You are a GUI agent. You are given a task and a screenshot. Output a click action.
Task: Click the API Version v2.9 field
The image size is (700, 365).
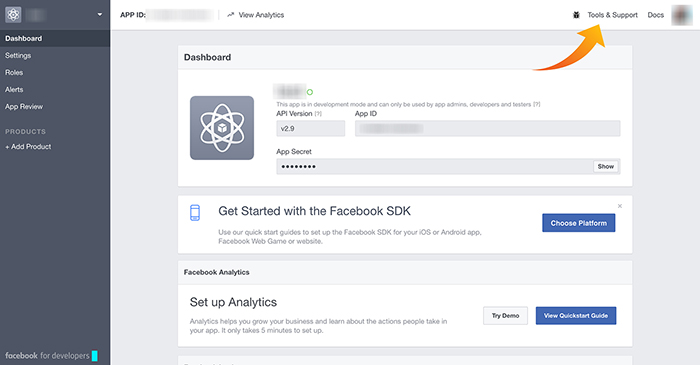tap(311, 129)
